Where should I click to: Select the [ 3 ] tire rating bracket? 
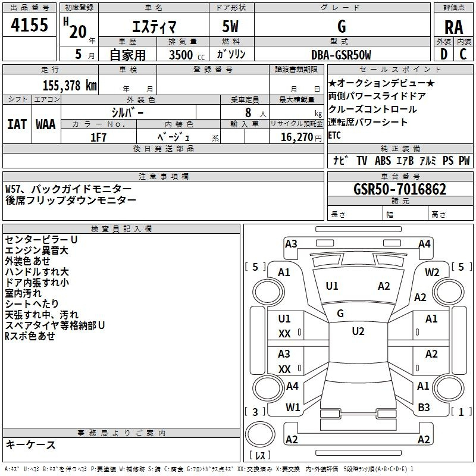(x=255, y=412)
